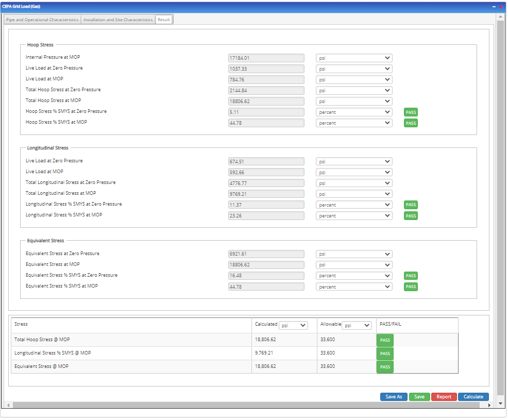The height and width of the screenshot is (420, 508).
Task: Click the PASS indicator for Total Hoop Stress @ MOP row
Action: pyautogui.click(x=384, y=340)
